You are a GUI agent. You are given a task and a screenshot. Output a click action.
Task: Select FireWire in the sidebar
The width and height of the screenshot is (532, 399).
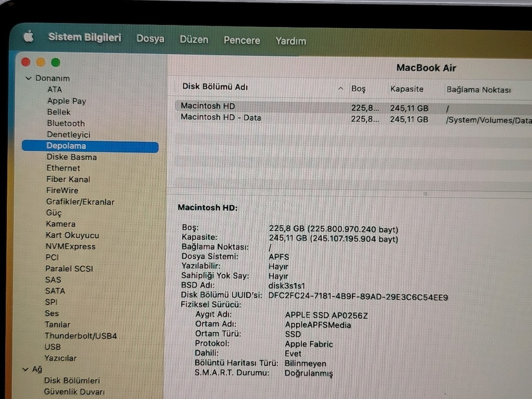tap(62, 190)
